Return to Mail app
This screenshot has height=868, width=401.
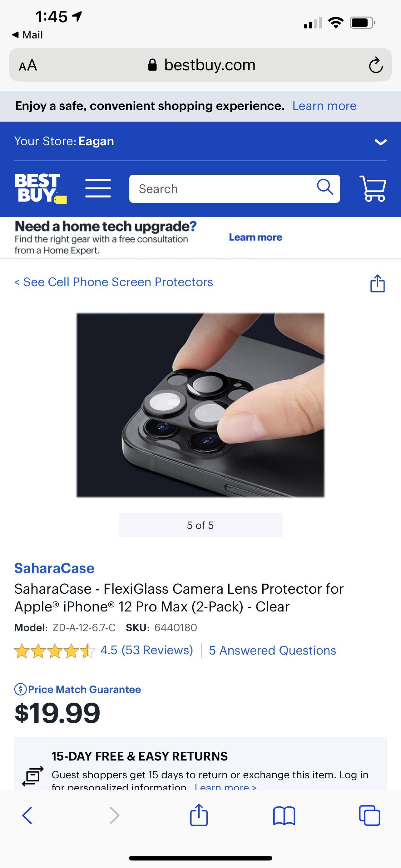[27, 35]
